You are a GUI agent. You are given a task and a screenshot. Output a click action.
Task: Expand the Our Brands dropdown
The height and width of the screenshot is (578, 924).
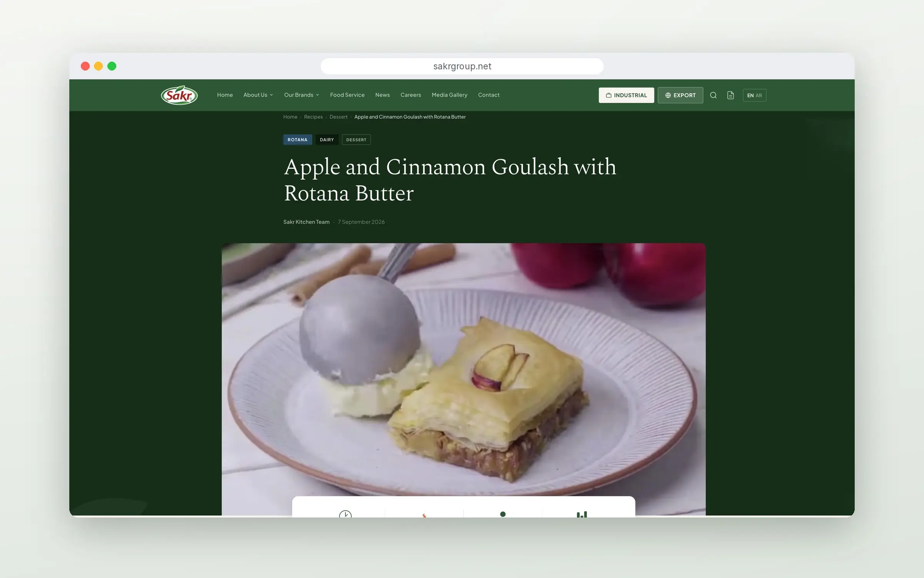click(301, 95)
